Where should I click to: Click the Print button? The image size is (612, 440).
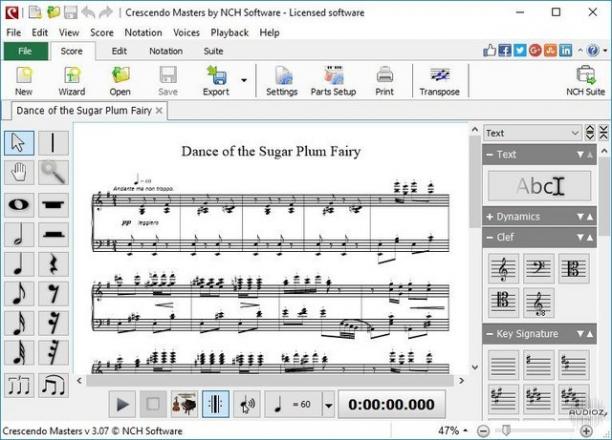(x=384, y=81)
